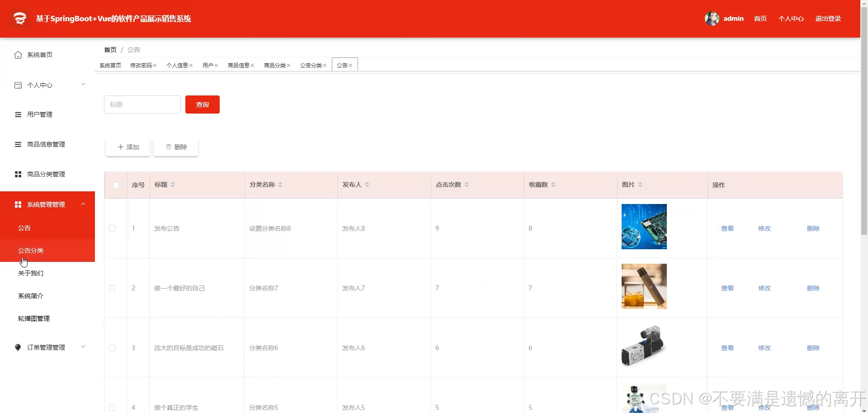This screenshot has height=413, width=868.
Task: Toggle the select-all header checkbox
Action: pyautogui.click(x=116, y=185)
